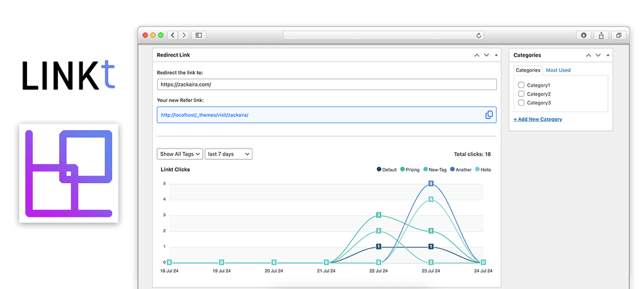Go forward in browser history
The height and width of the screenshot is (289, 644).
(184, 35)
